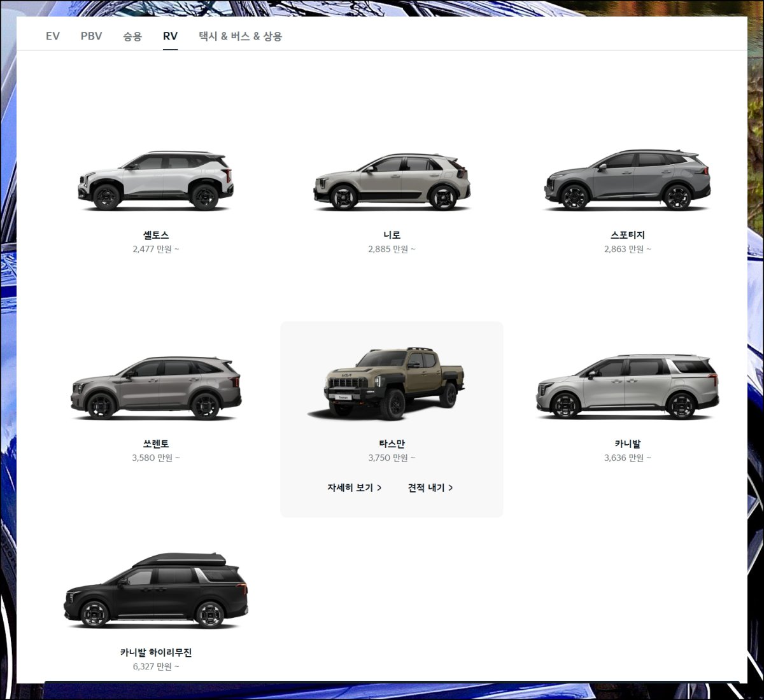
Task: Click the 카니발 model name text
Action: point(627,444)
